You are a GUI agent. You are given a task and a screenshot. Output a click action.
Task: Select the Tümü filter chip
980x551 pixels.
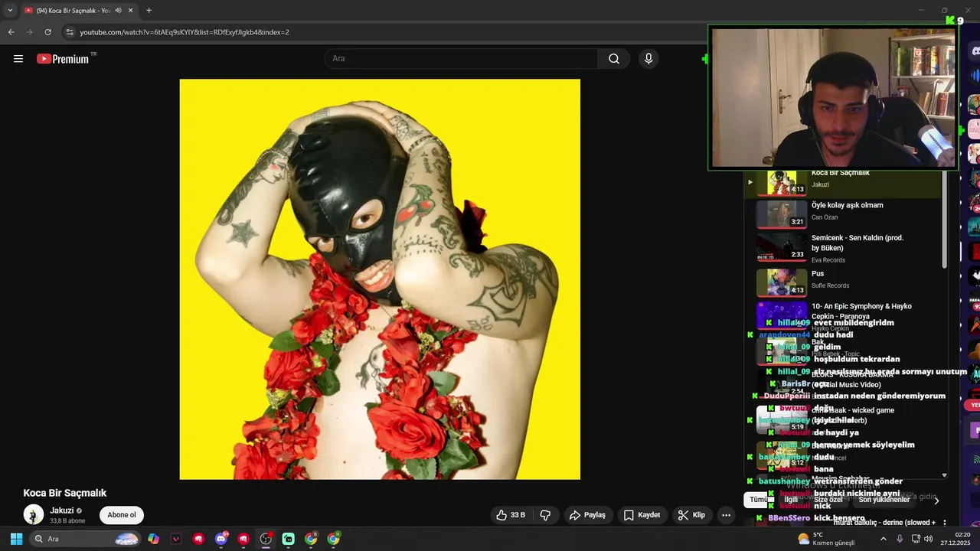coord(757,500)
